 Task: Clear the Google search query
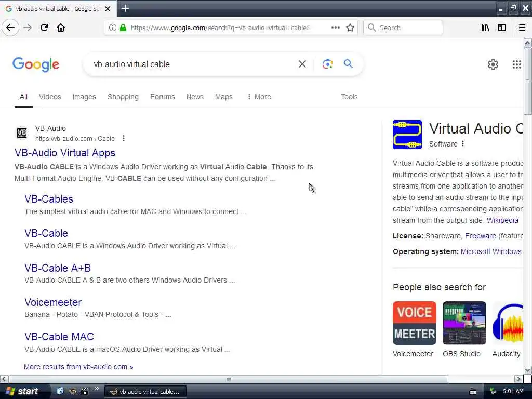coord(302,64)
